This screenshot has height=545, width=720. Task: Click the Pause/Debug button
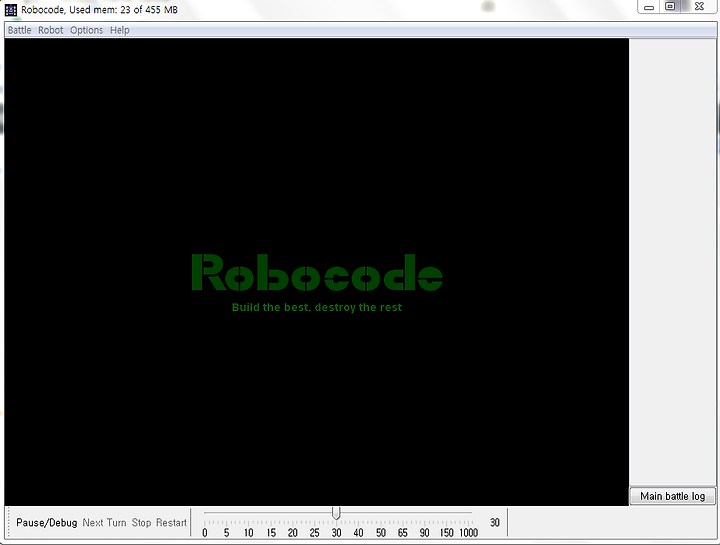pyautogui.click(x=46, y=523)
